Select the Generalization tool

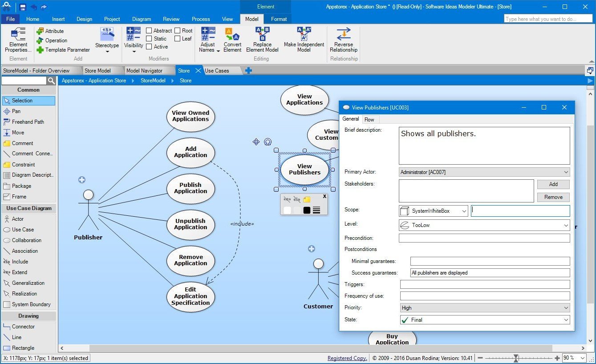(23, 283)
